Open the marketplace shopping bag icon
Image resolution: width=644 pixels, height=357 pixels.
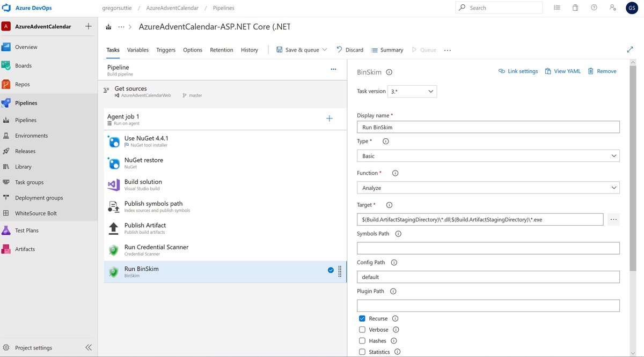pyautogui.click(x=575, y=8)
